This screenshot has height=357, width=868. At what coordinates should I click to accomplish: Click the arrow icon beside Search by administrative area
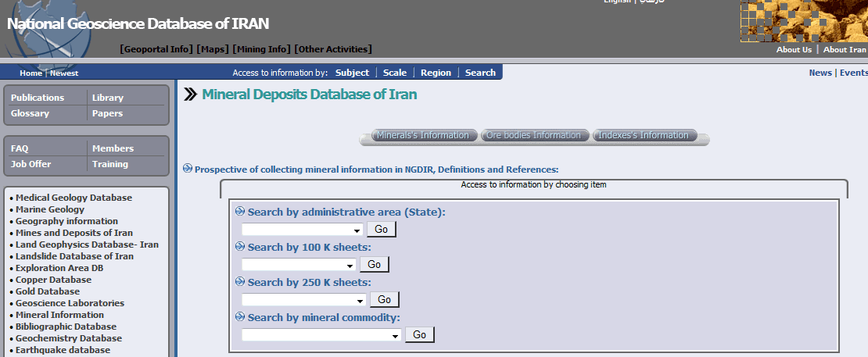240,211
